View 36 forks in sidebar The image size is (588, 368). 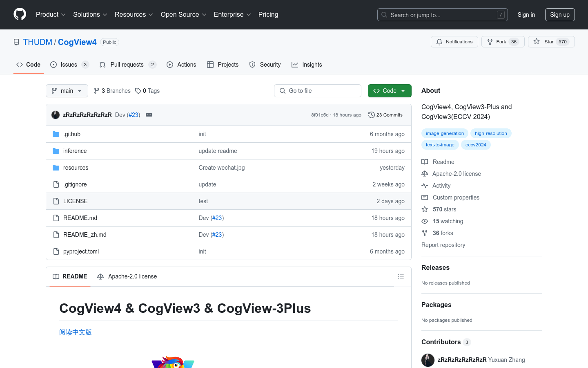pyautogui.click(x=437, y=233)
